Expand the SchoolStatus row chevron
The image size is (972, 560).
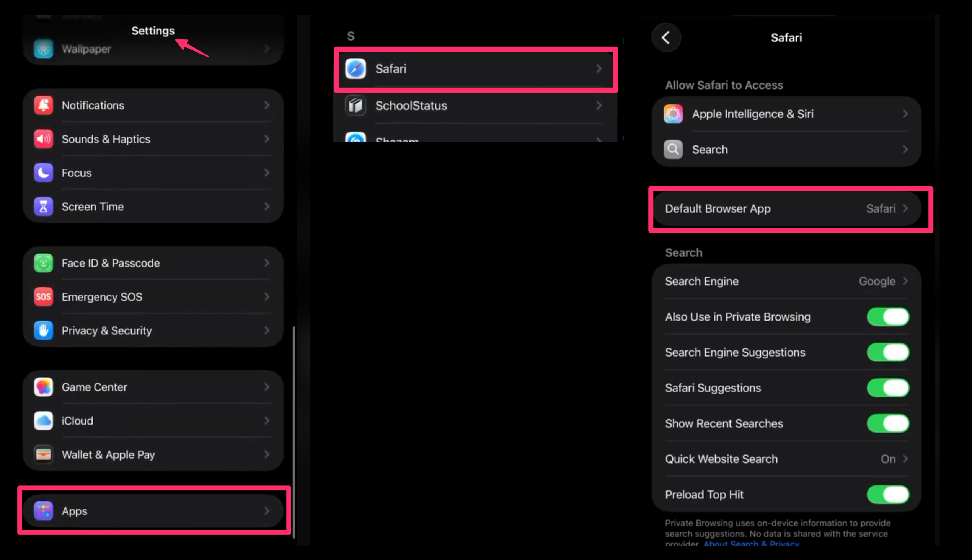click(599, 106)
